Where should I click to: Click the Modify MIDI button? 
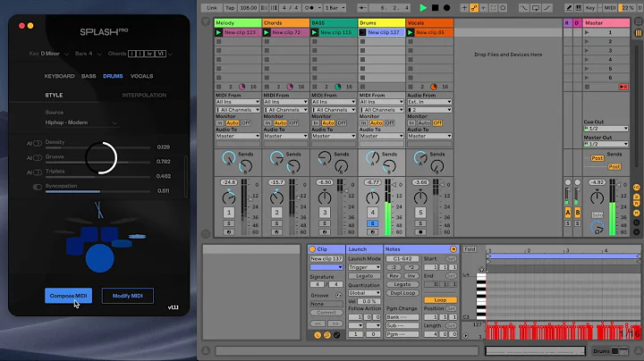128,296
